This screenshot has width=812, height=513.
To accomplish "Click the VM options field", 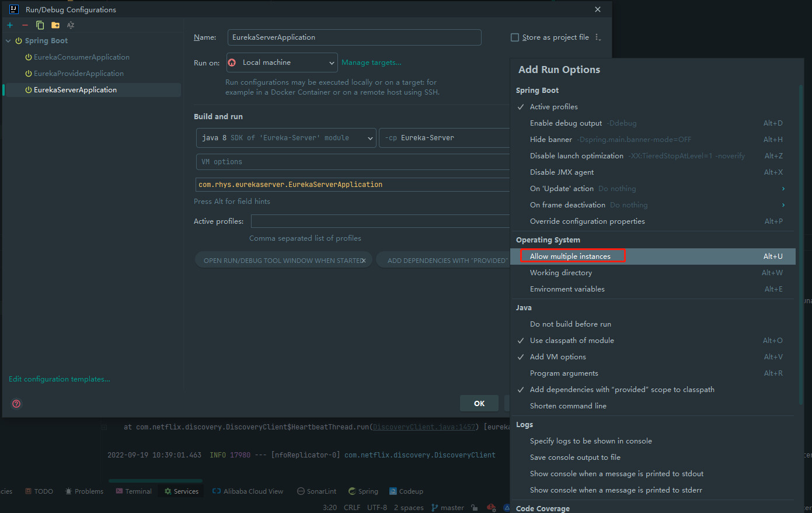I will point(353,162).
